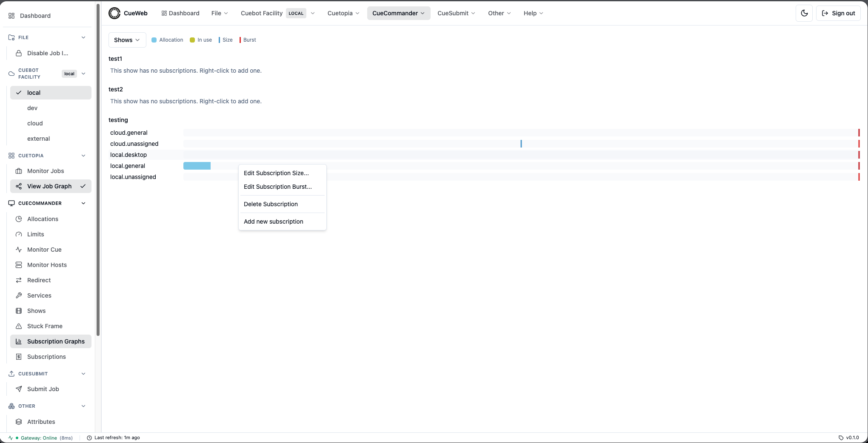The height and width of the screenshot is (443, 868).
Task: Open the Help top menu
Action: tap(533, 13)
